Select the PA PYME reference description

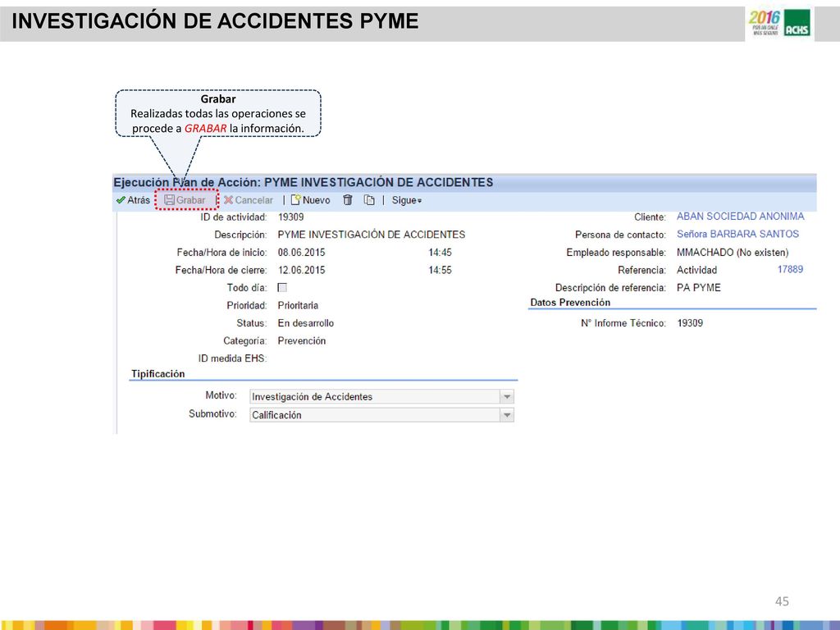699,288
